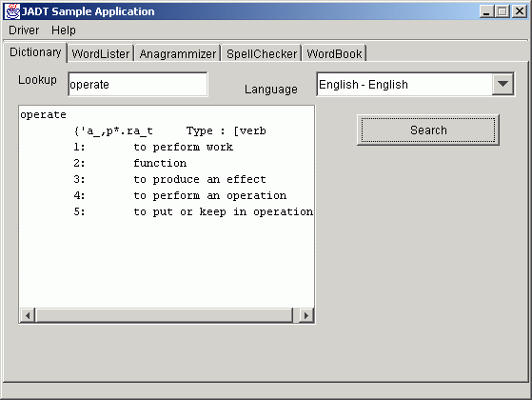This screenshot has width=532, height=400.
Task: Click the horizontal scrollbar thumb in results
Action: pyautogui.click(x=165, y=315)
